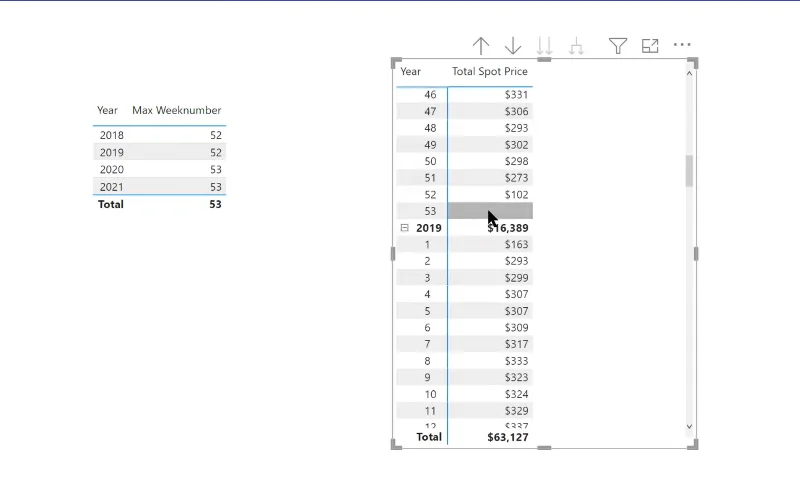Click the $302 value cell

(516, 145)
